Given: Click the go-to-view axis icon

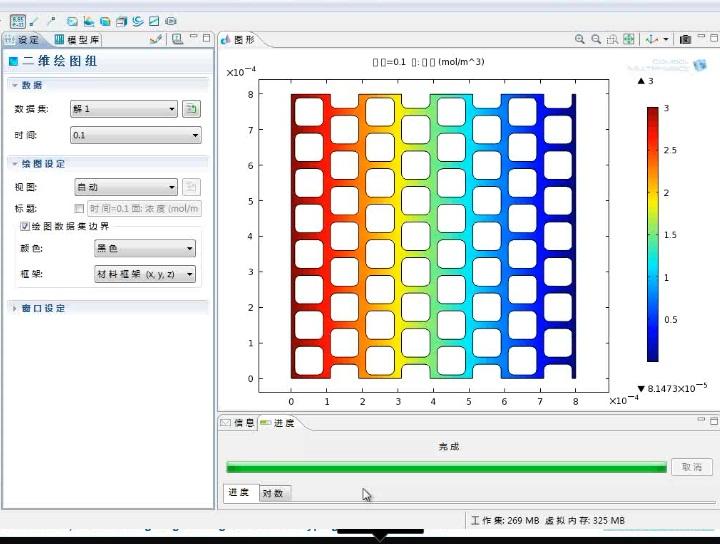Looking at the screenshot, I should (651, 39).
